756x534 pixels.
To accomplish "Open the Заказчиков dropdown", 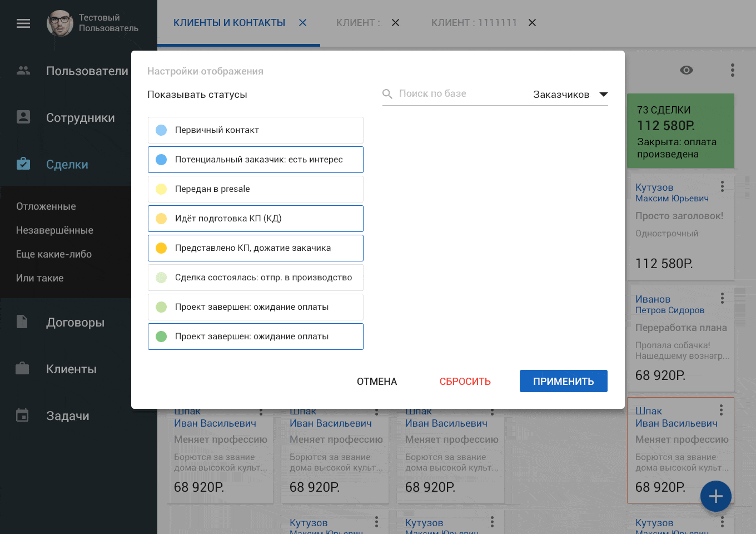I will coord(570,95).
